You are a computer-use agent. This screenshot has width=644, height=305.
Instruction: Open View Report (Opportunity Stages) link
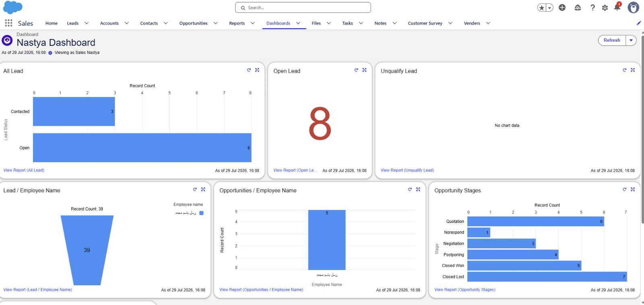point(465,290)
